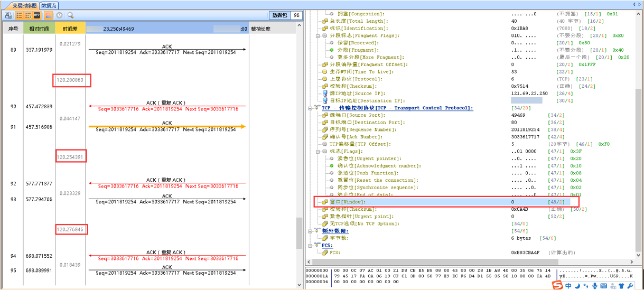Toggle the first orange list view button
644x290 pixels.
[19, 16]
